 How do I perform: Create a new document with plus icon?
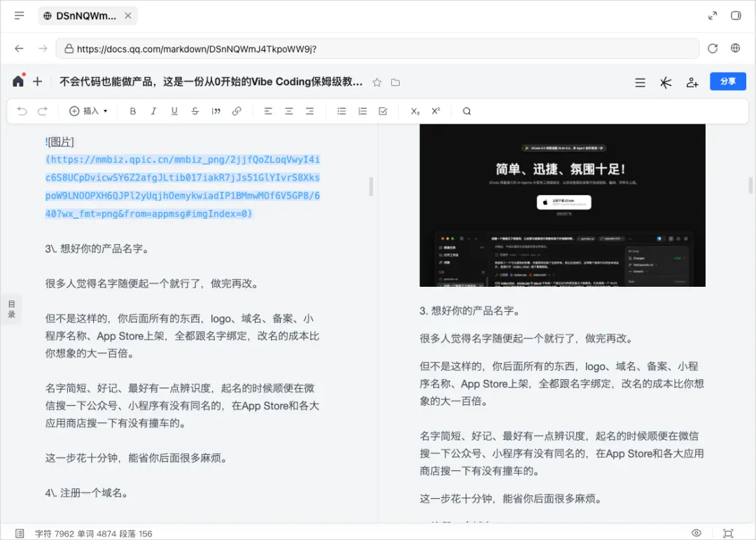click(x=38, y=82)
